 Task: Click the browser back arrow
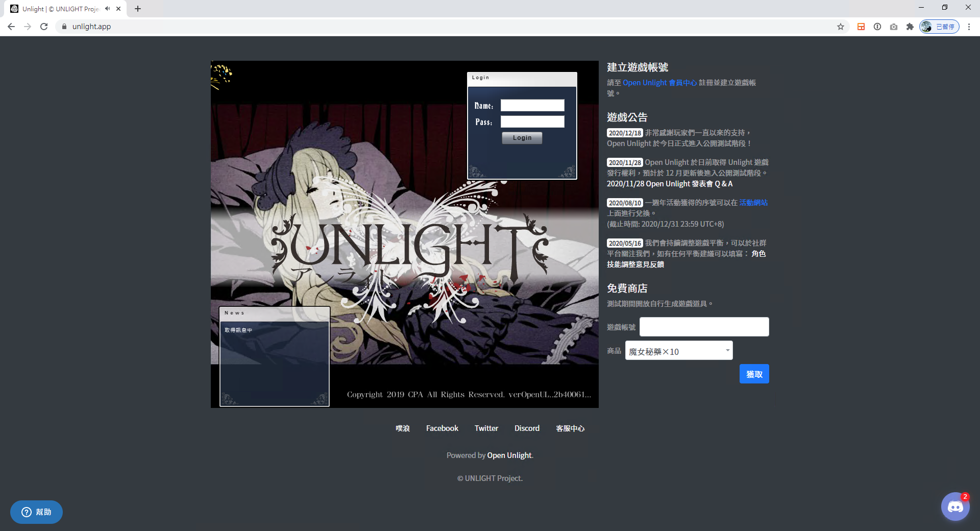click(x=11, y=27)
